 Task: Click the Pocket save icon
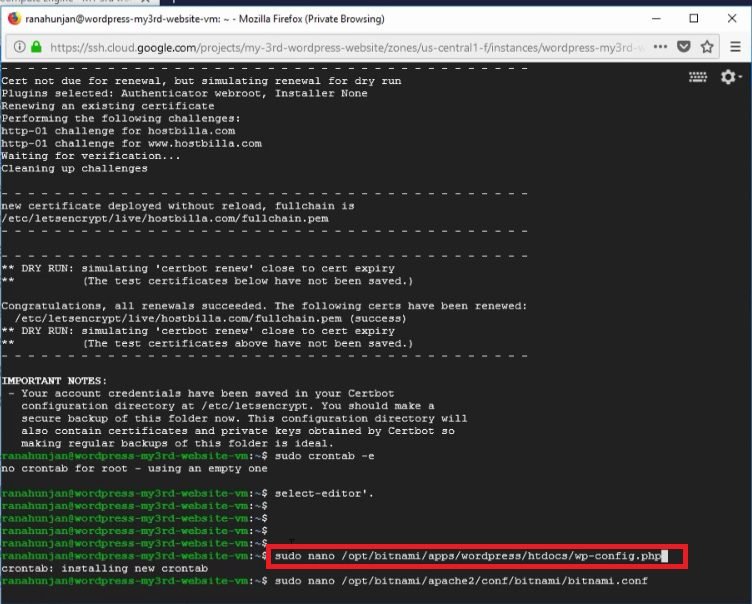683,47
